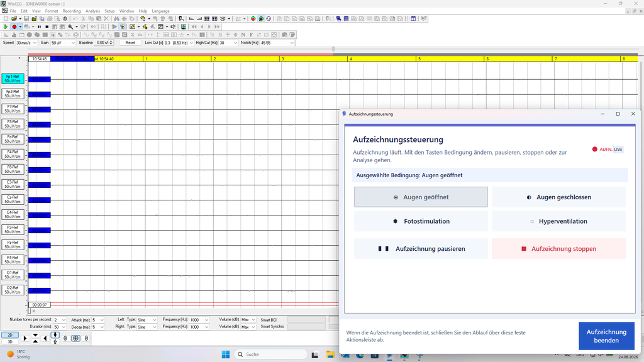The width and height of the screenshot is (644, 362).
Task: Click the fast forward double-arrow icon
Action: pos(217,26)
